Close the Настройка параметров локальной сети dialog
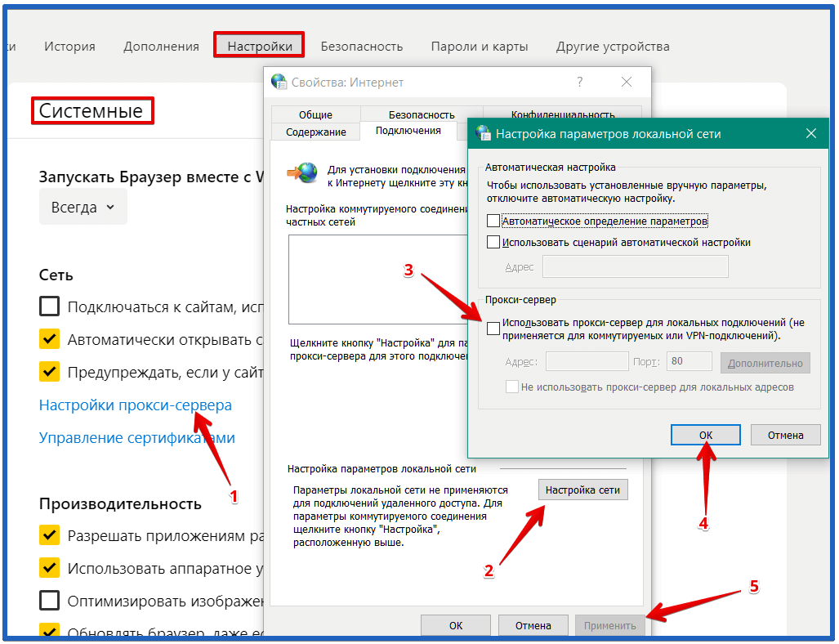This screenshot has width=839, height=644. click(x=811, y=133)
